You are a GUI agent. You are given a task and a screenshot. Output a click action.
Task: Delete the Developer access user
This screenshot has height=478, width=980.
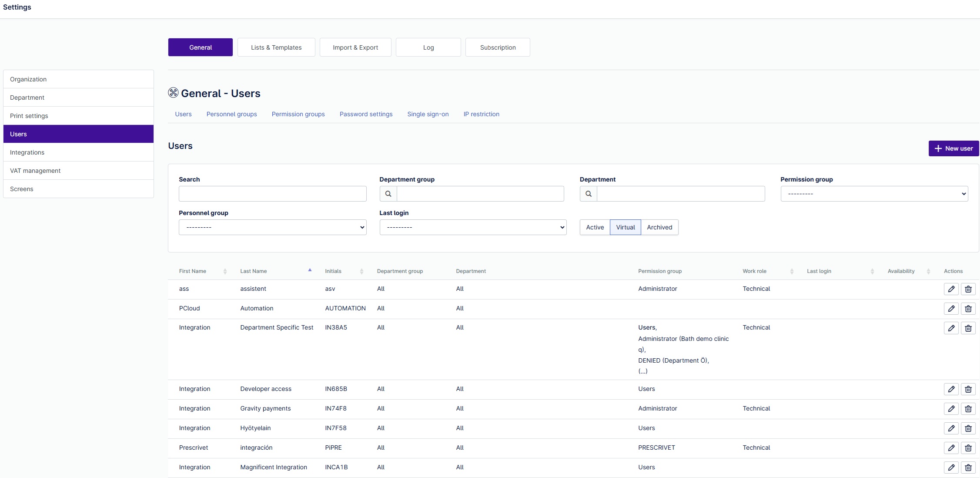click(x=968, y=389)
